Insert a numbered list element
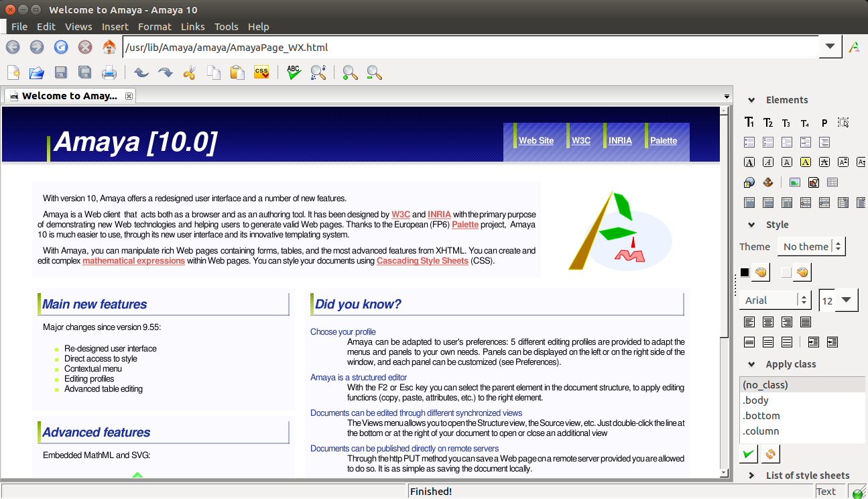Screen dimensions: 868x499 768,142
